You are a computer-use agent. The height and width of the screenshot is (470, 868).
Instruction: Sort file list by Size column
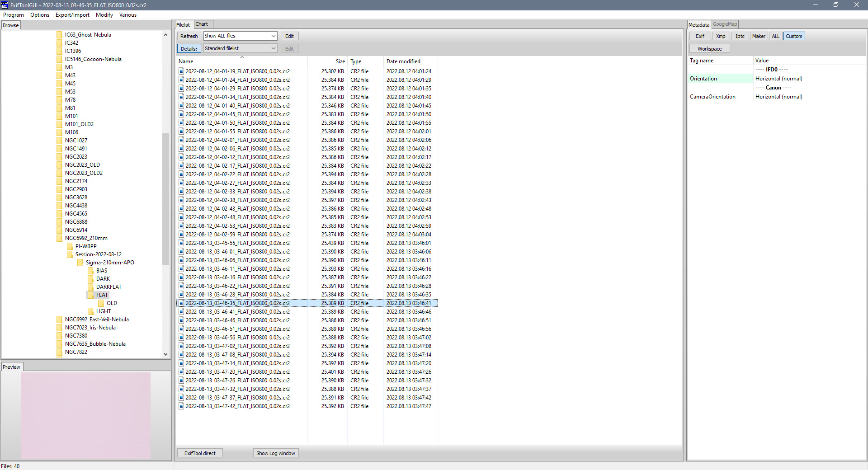click(x=328, y=61)
